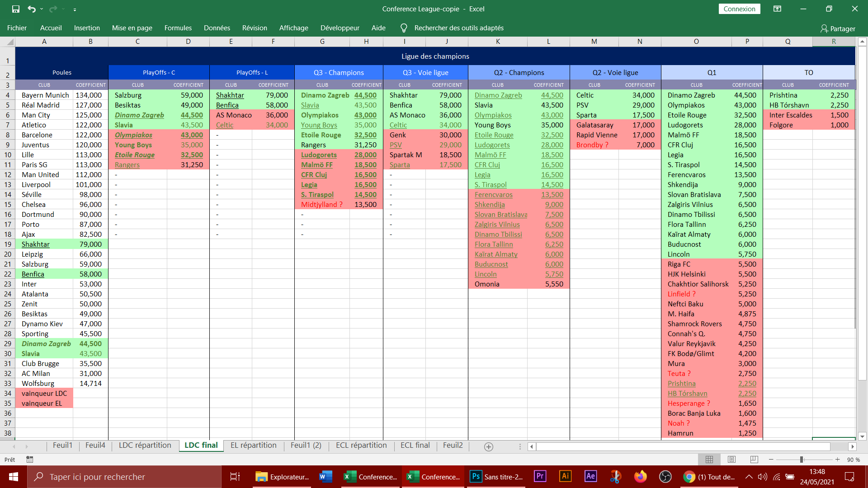Click the zoom slider handle

(802, 460)
